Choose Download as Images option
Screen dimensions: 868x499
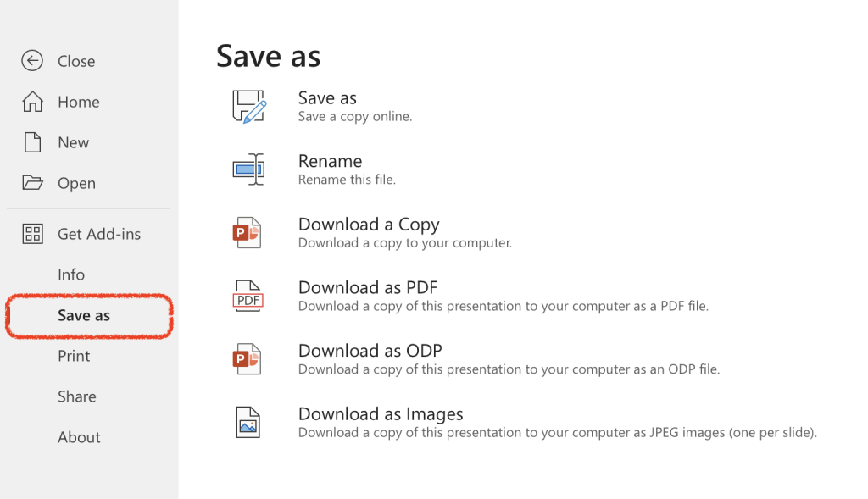pos(381,414)
